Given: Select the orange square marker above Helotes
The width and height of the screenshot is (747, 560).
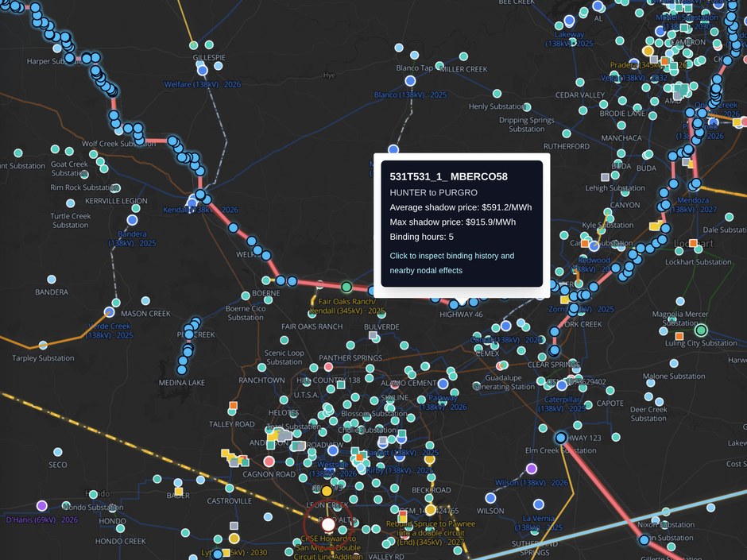Looking at the screenshot, I should tap(233, 406).
